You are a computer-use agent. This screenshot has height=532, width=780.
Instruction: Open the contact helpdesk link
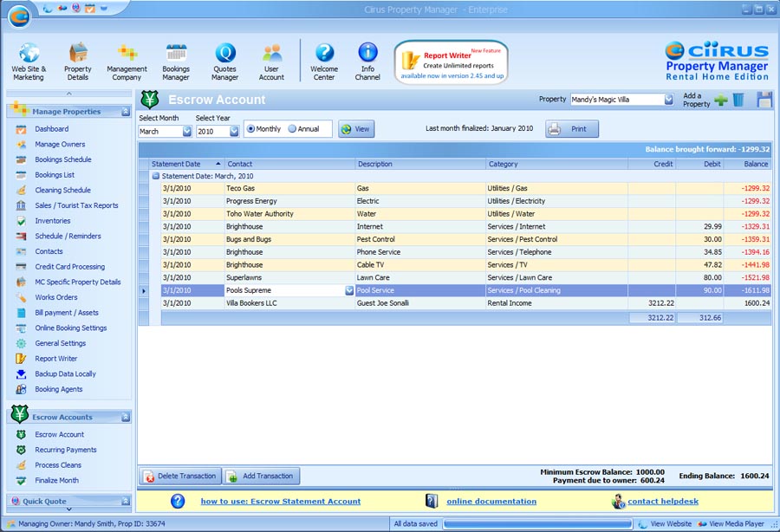(x=663, y=502)
